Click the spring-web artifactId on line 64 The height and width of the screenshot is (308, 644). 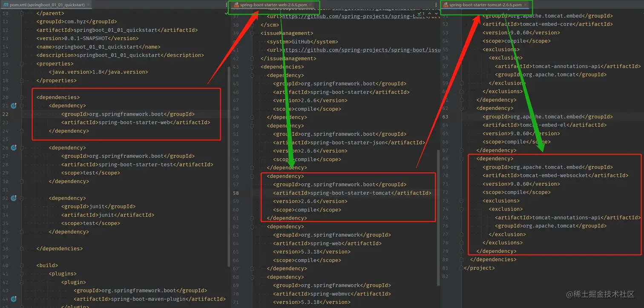(x=326, y=243)
